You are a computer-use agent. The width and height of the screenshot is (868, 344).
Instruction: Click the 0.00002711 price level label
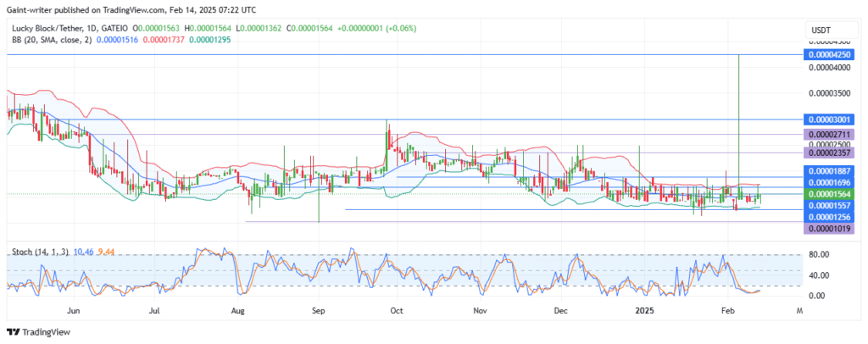pos(827,135)
